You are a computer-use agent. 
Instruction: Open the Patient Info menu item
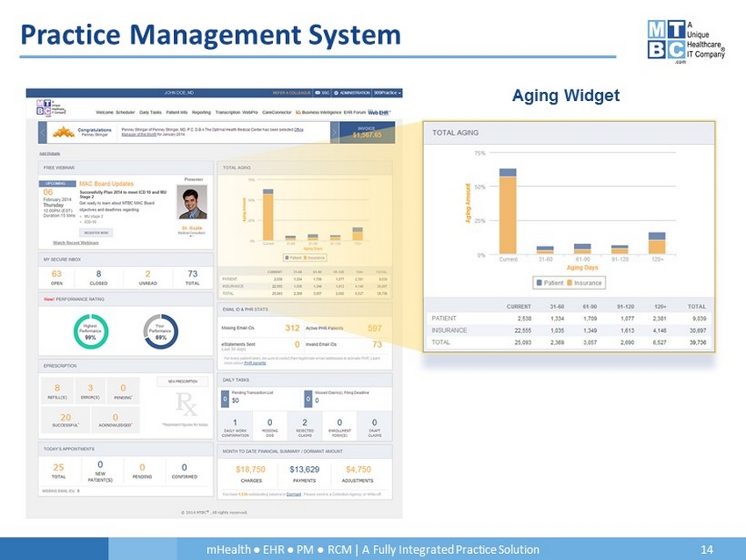point(176,112)
